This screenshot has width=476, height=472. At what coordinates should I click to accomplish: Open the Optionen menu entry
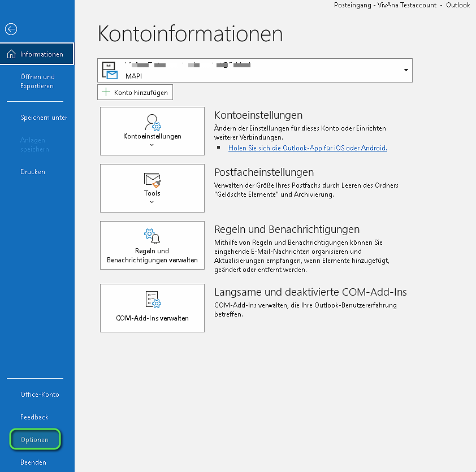(x=34, y=440)
